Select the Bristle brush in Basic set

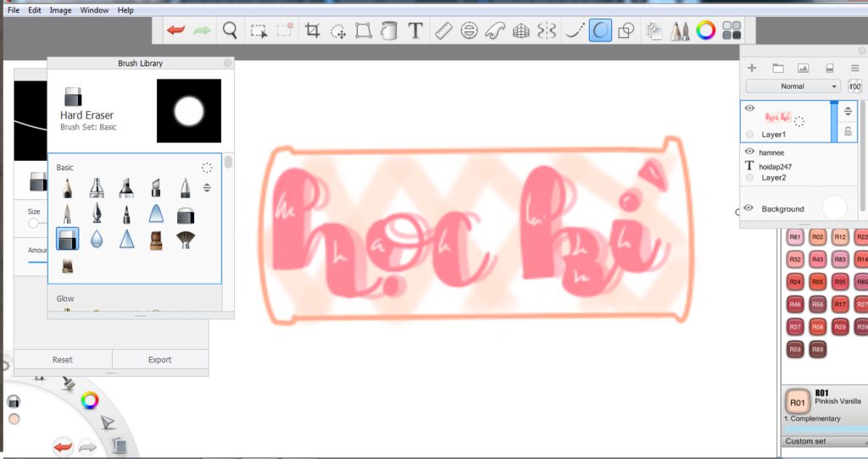(67, 265)
